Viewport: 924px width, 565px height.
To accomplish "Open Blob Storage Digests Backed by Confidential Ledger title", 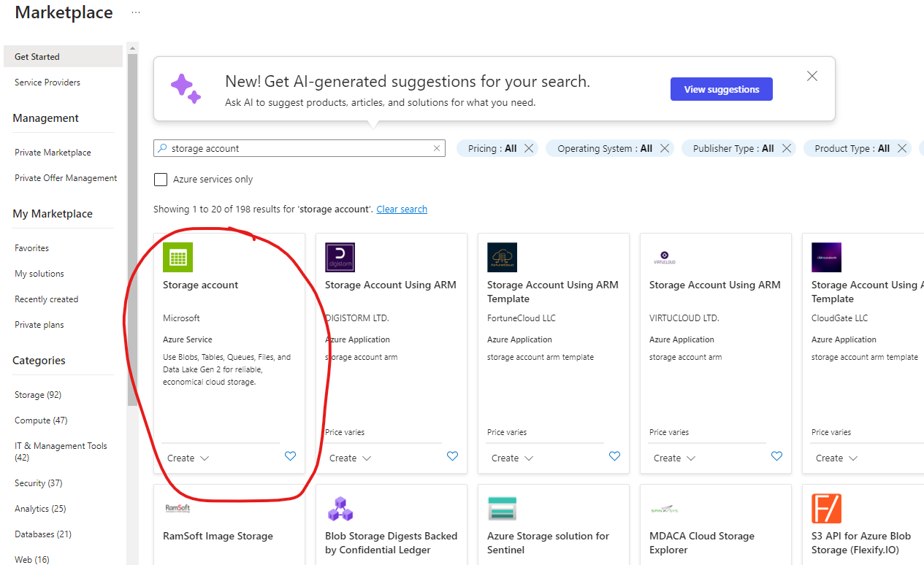I will click(x=391, y=543).
